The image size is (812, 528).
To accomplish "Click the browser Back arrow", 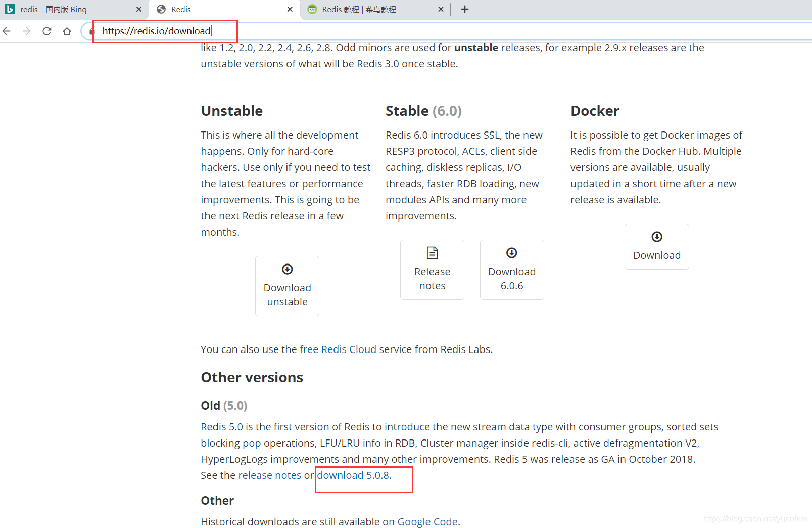I will click(x=7, y=31).
